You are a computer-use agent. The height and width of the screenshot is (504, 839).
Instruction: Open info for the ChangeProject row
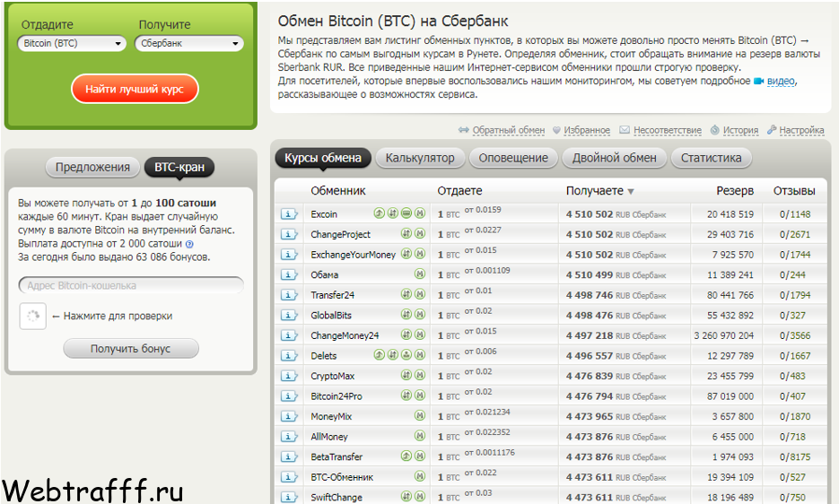pos(289,234)
